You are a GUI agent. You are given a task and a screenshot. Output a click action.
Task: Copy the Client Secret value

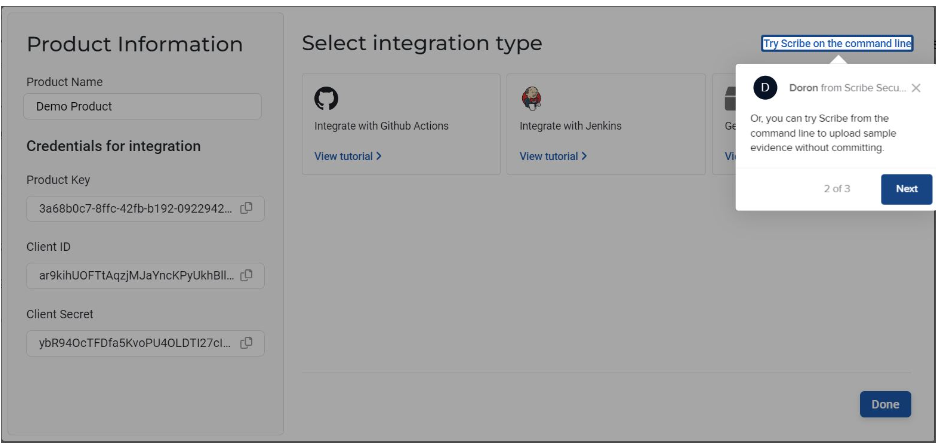coord(246,342)
